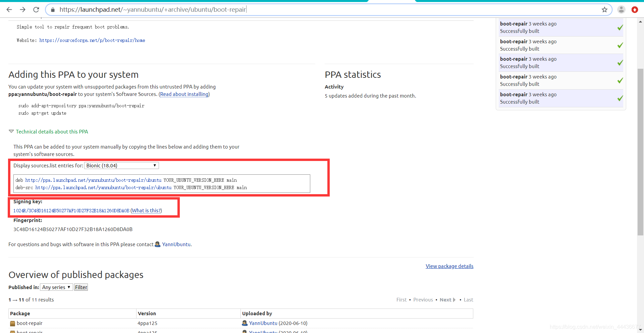The height and width of the screenshot is (333, 644).
Task: Open 'View package details' link
Action: coord(449,266)
